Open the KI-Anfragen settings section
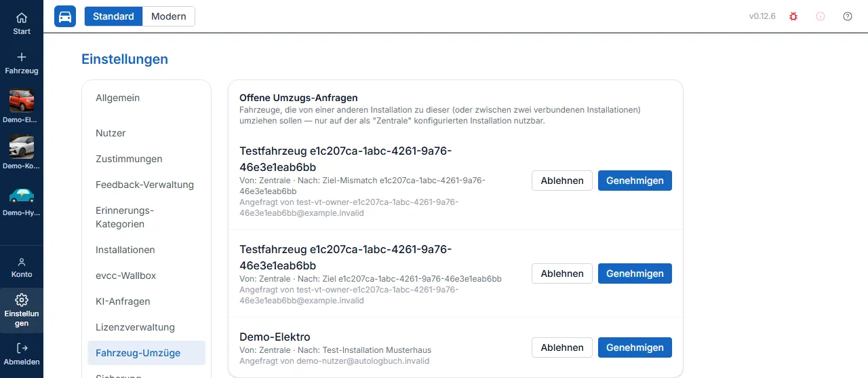The height and width of the screenshot is (378, 868). pyautogui.click(x=146, y=301)
